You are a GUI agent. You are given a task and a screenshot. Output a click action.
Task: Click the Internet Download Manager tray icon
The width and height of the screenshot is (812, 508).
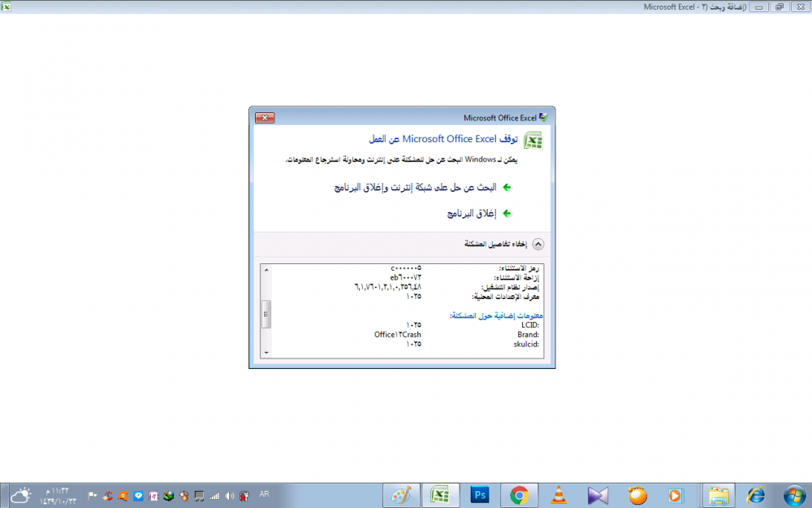[x=169, y=496]
